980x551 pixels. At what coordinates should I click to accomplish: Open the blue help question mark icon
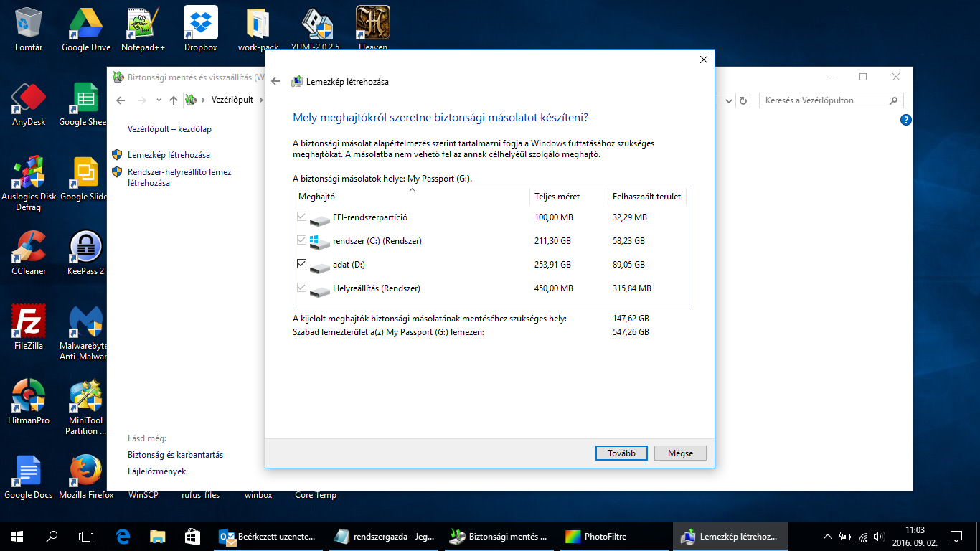[905, 121]
